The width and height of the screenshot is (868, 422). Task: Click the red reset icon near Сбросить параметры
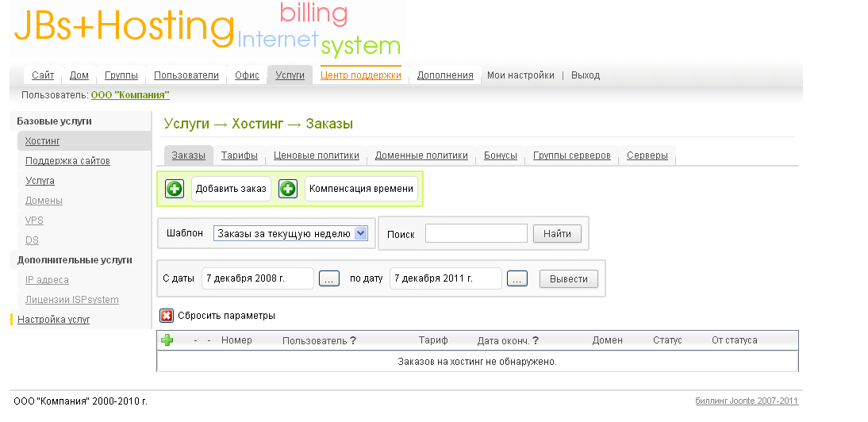pos(167,316)
